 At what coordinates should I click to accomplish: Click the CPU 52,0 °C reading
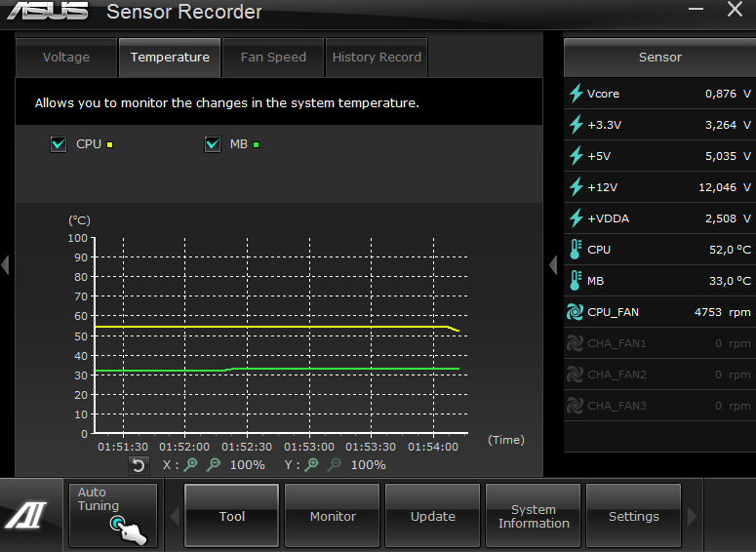730,250
